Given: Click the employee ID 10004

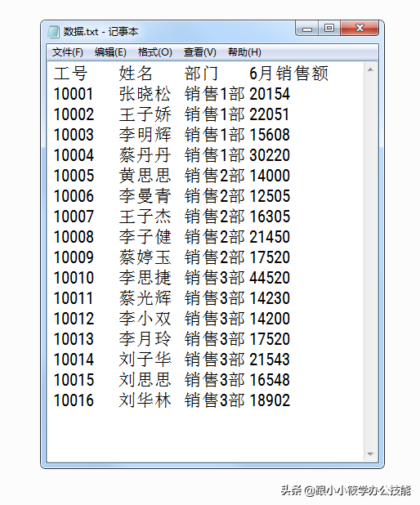Looking at the screenshot, I should click(74, 155).
